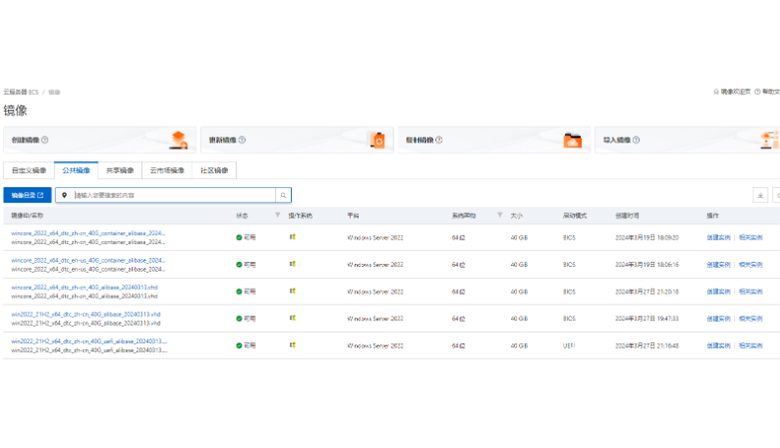
Task: Click the UEFI boot mode cell
Action: click(569, 346)
